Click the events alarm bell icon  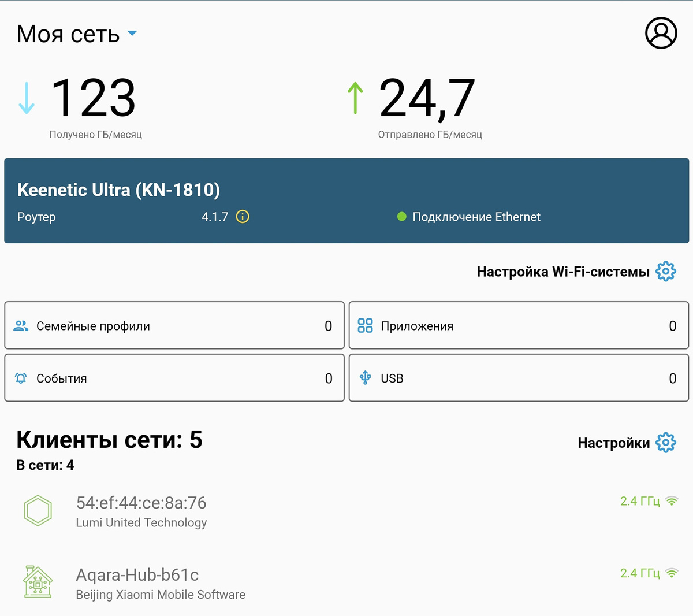pos(21,378)
